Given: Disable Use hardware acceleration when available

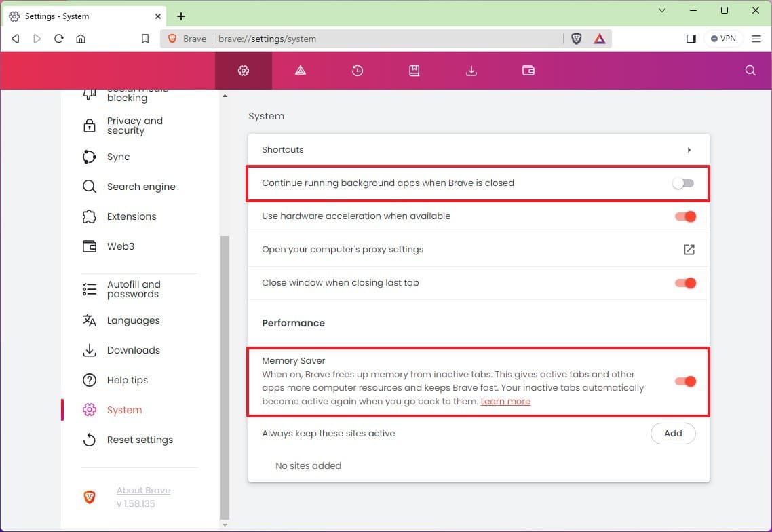Looking at the screenshot, I should (x=685, y=216).
